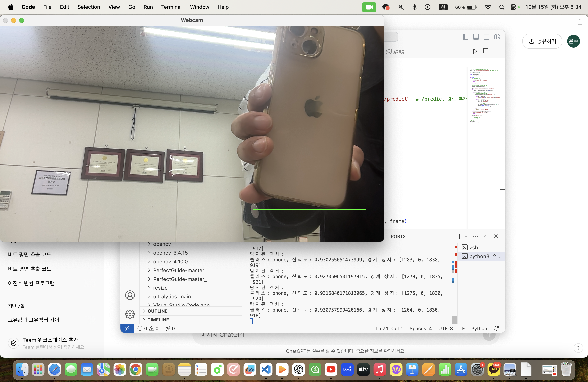Viewport: 588px width, 382px height.
Task: Open the Accounts icon in activity bar
Action: click(130, 295)
